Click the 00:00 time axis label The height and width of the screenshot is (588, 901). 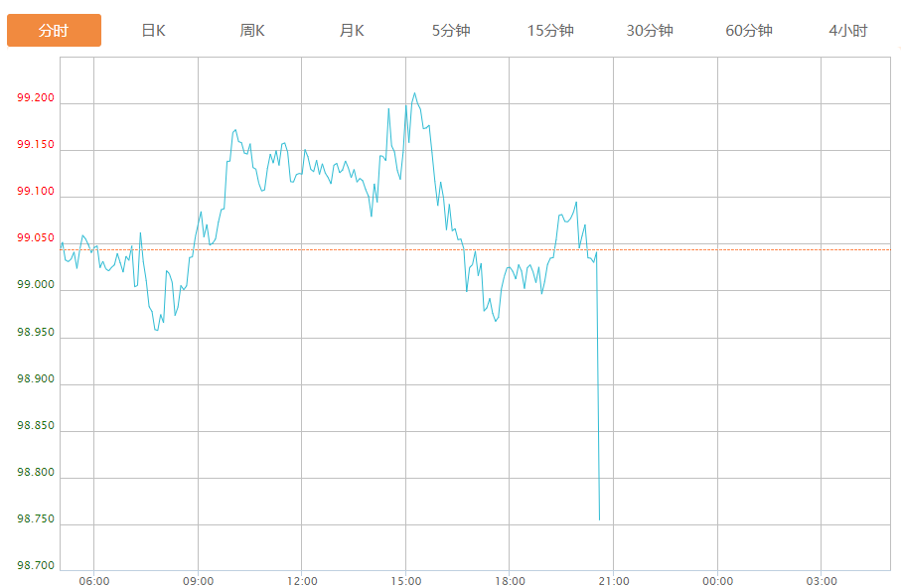pyautogui.click(x=717, y=581)
